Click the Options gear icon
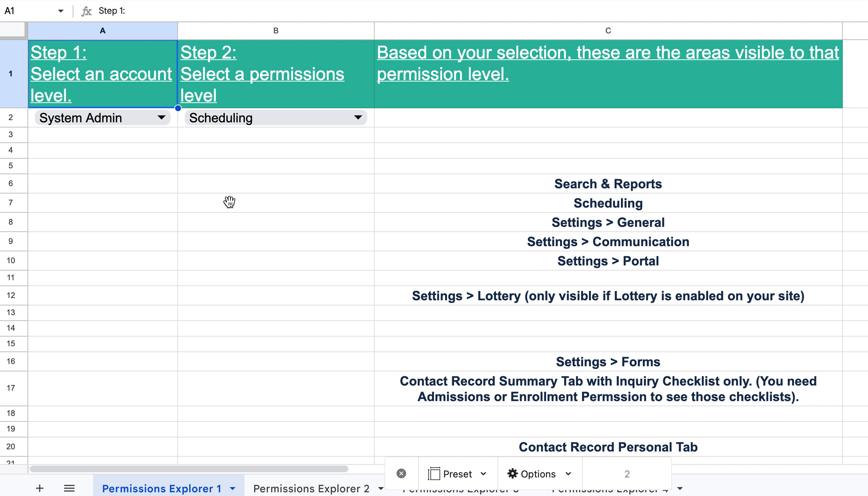Viewport: 868px width, 496px height. 512,473
